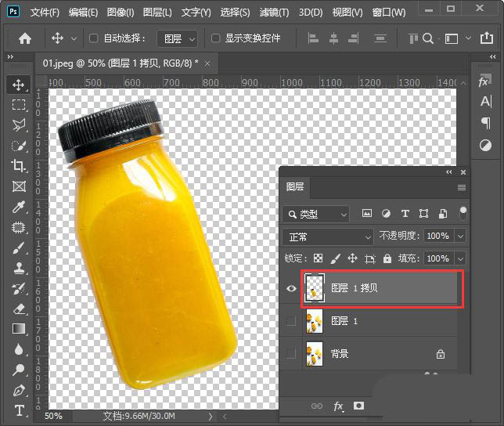Image resolution: width=504 pixels, height=426 pixels.
Task: Lock transparent pixels button
Action: (x=318, y=258)
